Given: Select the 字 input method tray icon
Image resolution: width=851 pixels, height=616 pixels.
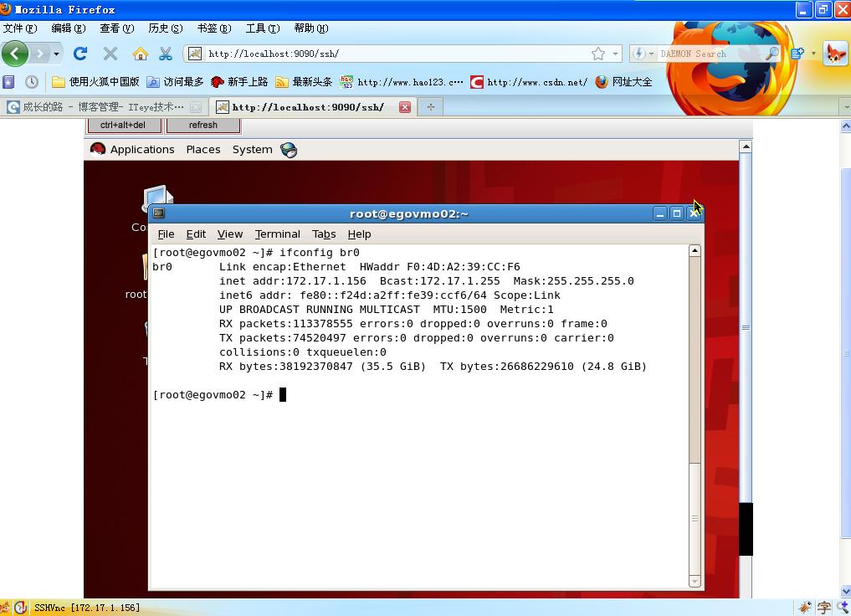Looking at the screenshot, I should pos(823,607).
